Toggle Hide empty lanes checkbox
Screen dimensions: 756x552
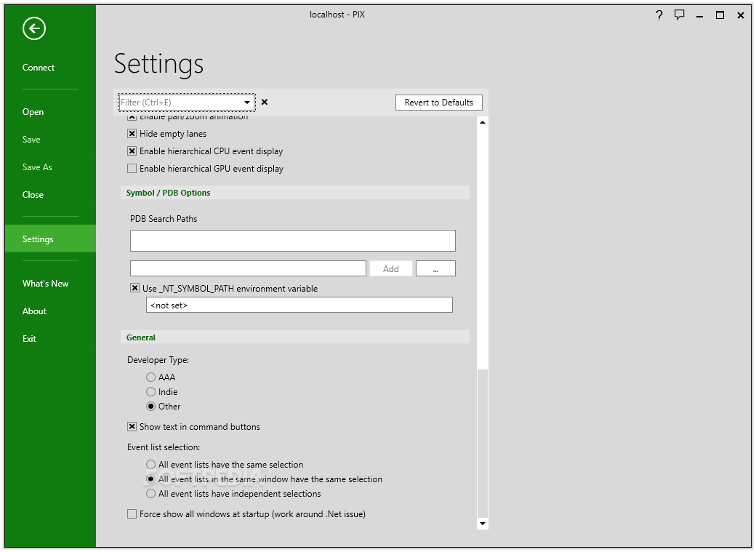click(x=132, y=134)
